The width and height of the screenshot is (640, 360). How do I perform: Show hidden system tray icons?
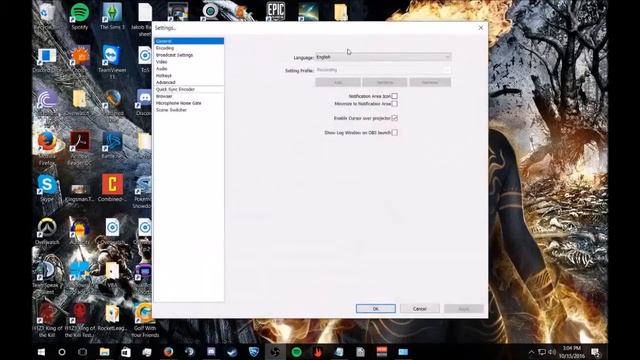531,352
